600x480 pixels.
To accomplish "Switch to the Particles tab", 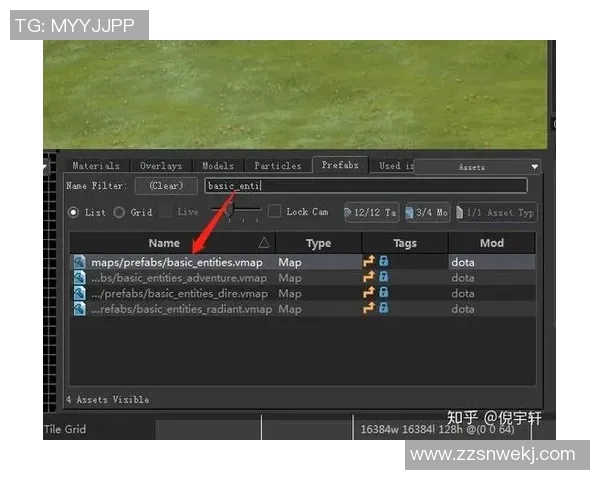I will coord(277,166).
